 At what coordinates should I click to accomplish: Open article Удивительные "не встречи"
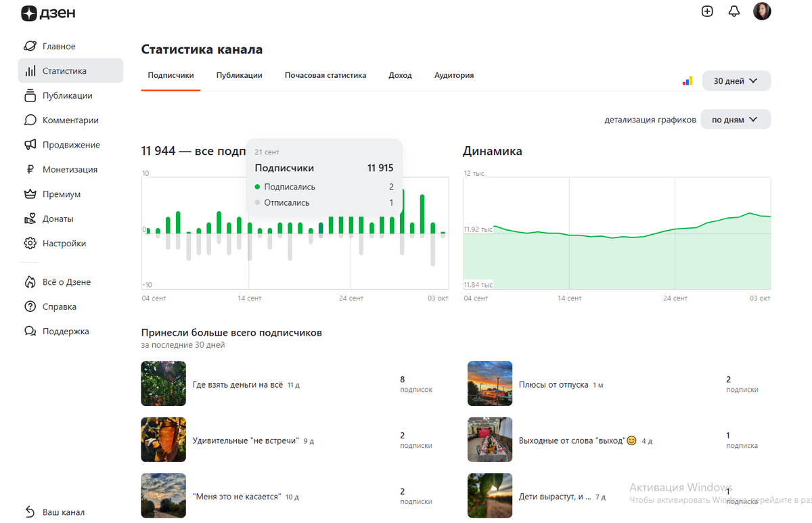click(x=246, y=440)
